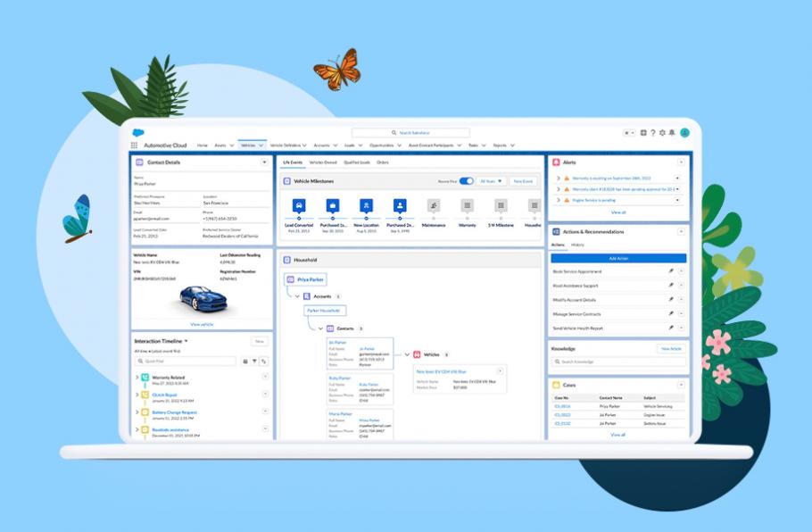Open the Alerts panel dropdown arrow
Viewport: 812px width, 532px height.
pos(681,162)
